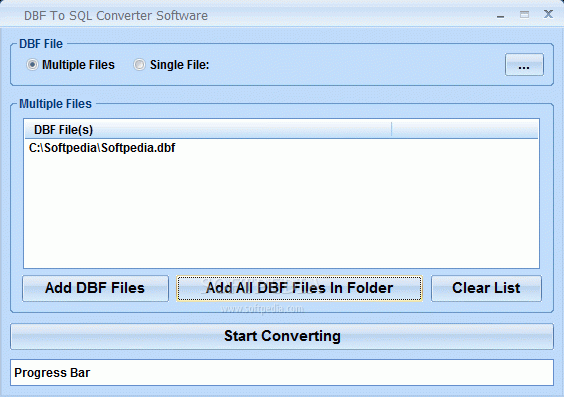This screenshot has width=564, height=397.
Task: Close the DBF To SQL Converter window
Action: [x=548, y=14]
